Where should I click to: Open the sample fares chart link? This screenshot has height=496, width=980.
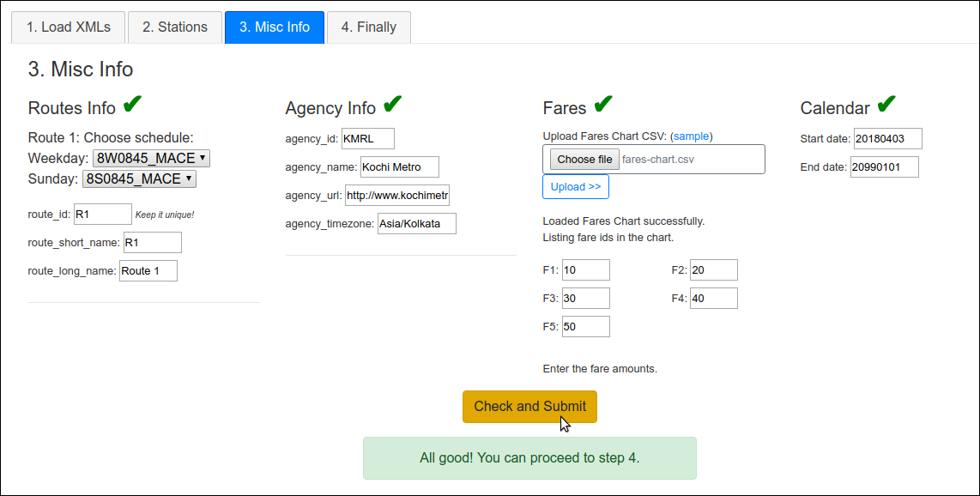(x=691, y=136)
